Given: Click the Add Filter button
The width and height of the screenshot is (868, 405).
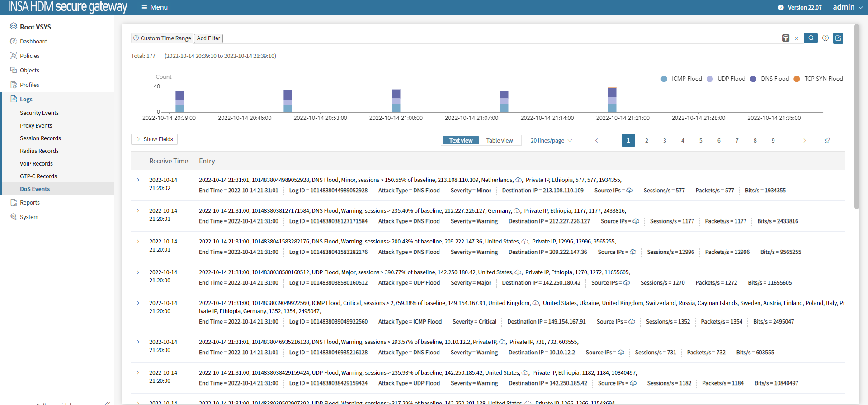Looking at the screenshot, I should 208,38.
